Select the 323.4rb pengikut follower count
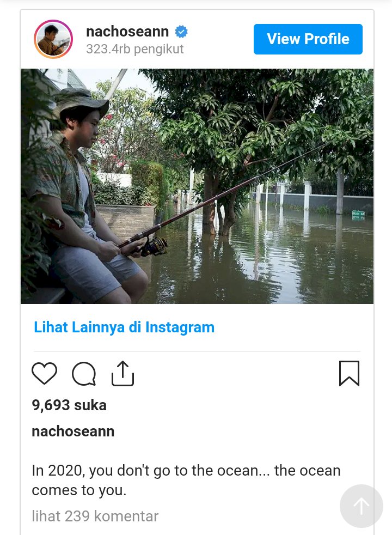392x535 pixels. pos(134,49)
